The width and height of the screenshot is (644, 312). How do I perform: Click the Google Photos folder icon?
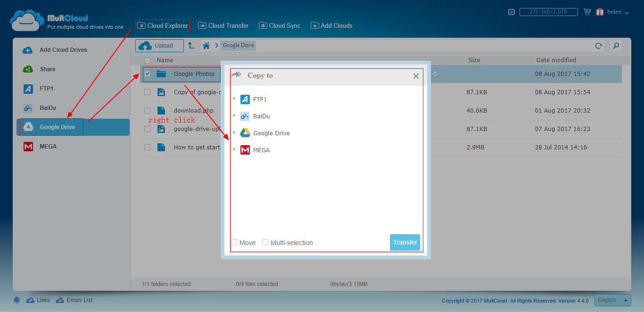[161, 74]
